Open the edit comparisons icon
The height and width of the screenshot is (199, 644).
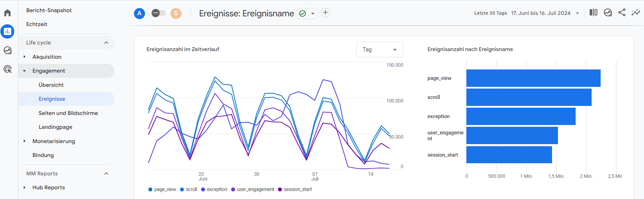(x=593, y=13)
